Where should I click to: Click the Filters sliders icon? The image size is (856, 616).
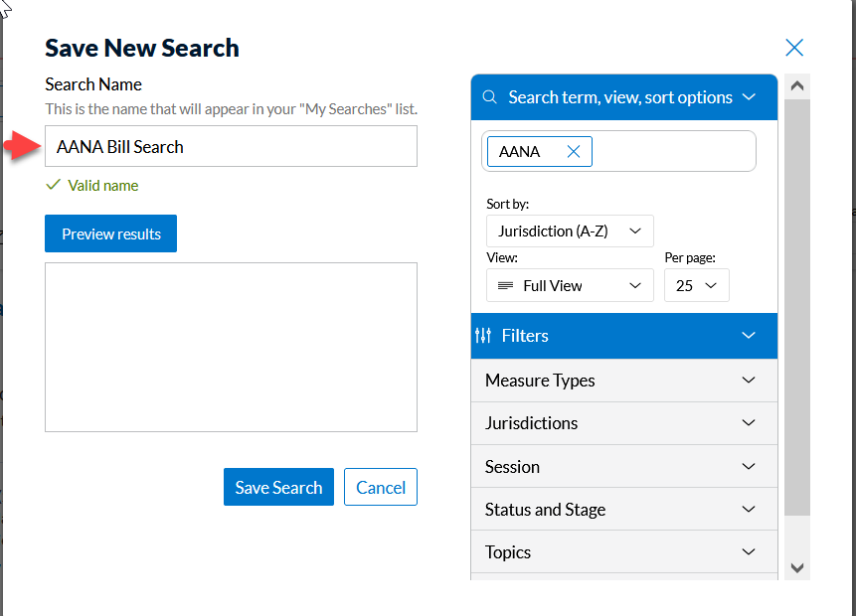(x=484, y=336)
